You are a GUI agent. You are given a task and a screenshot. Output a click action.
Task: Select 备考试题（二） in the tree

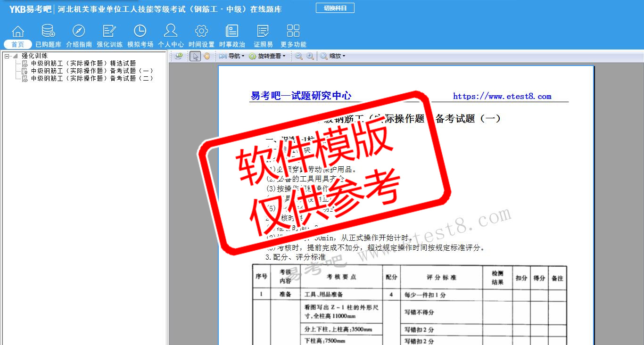[x=92, y=78]
